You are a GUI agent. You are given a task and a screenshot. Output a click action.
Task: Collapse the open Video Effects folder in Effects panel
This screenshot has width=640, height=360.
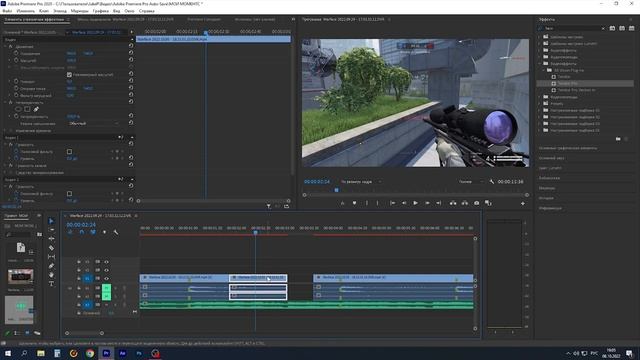pos(540,64)
